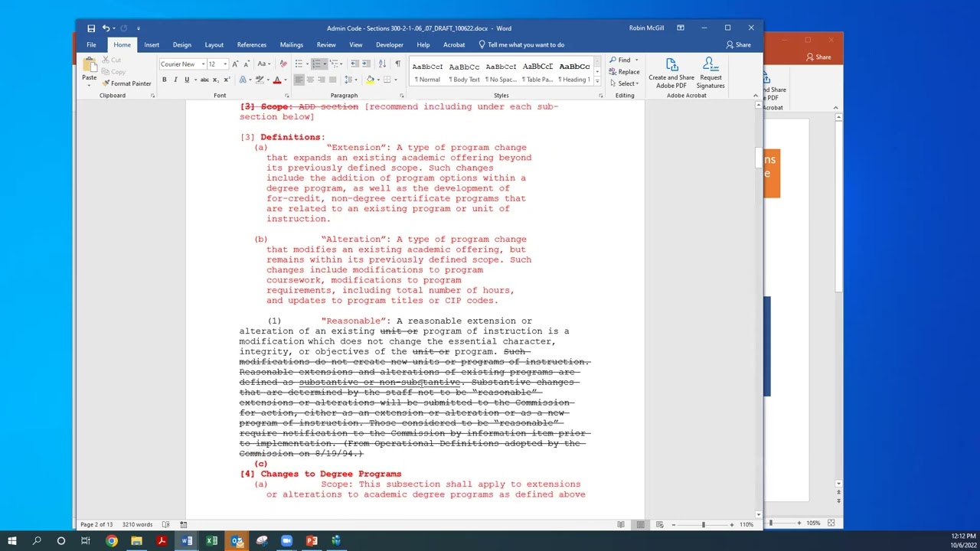
Task: Click the Align Right icon
Action: point(322,80)
